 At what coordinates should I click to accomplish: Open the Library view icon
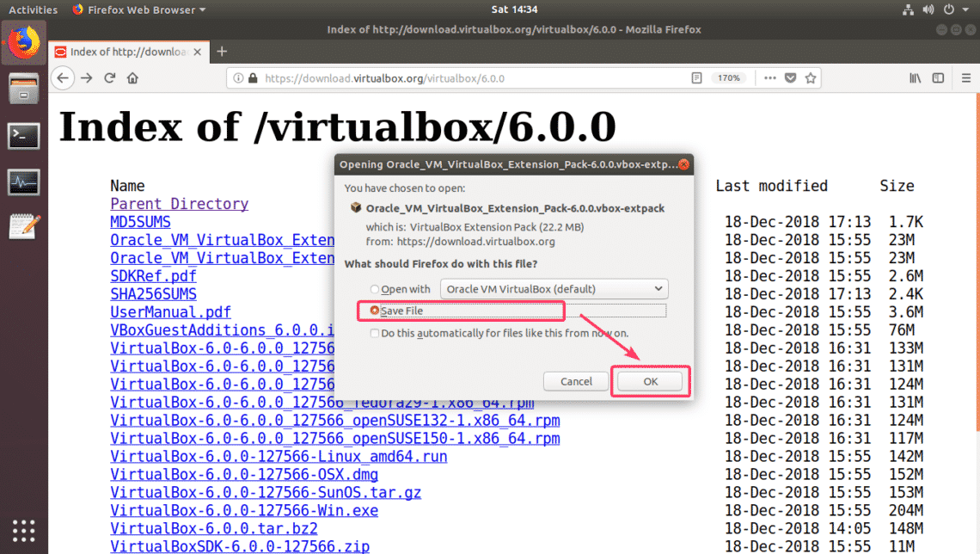pos(915,78)
